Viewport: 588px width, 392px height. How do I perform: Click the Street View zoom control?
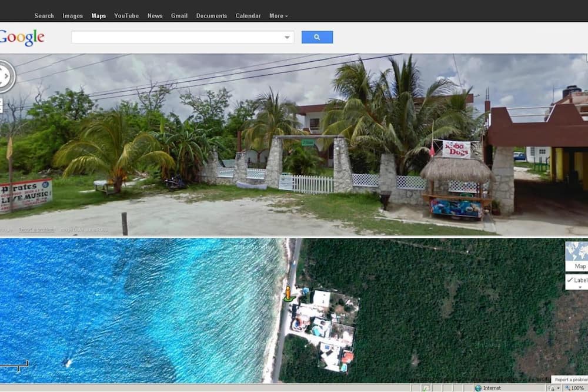point(1,106)
